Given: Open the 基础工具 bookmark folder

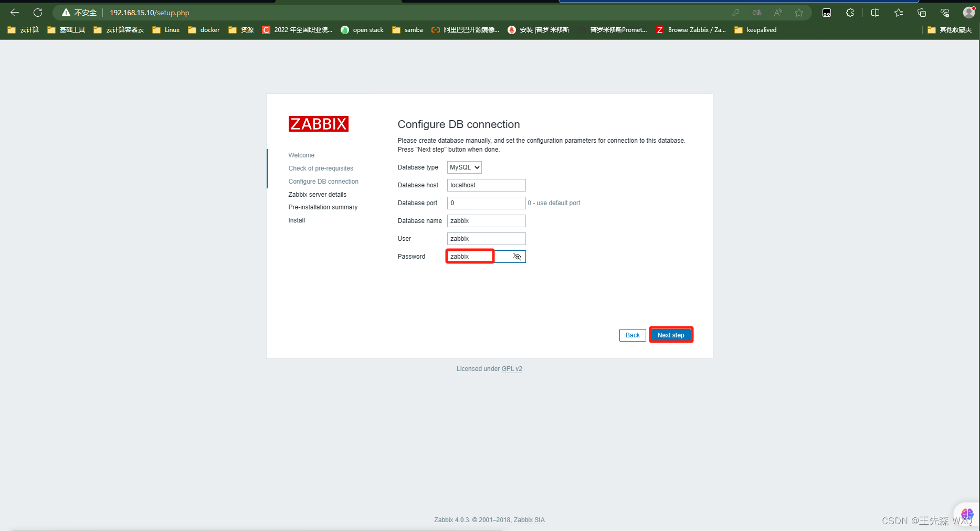Looking at the screenshot, I should point(66,30).
